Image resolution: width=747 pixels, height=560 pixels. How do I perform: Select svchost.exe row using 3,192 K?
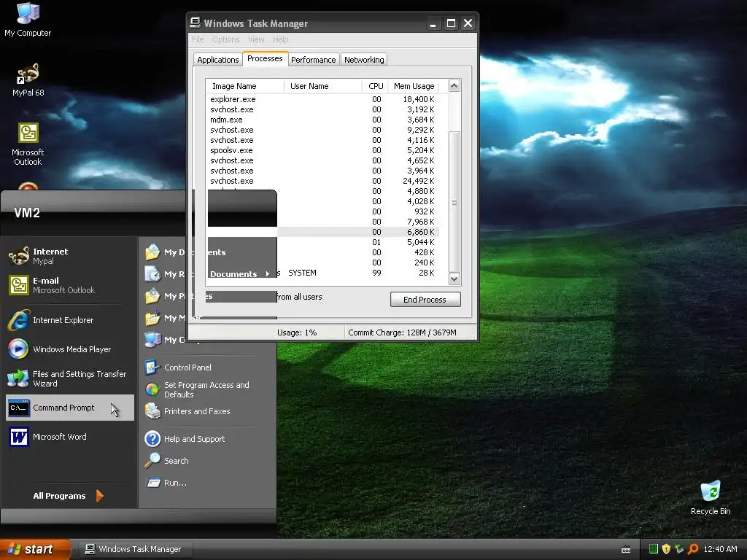click(x=322, y=109)
